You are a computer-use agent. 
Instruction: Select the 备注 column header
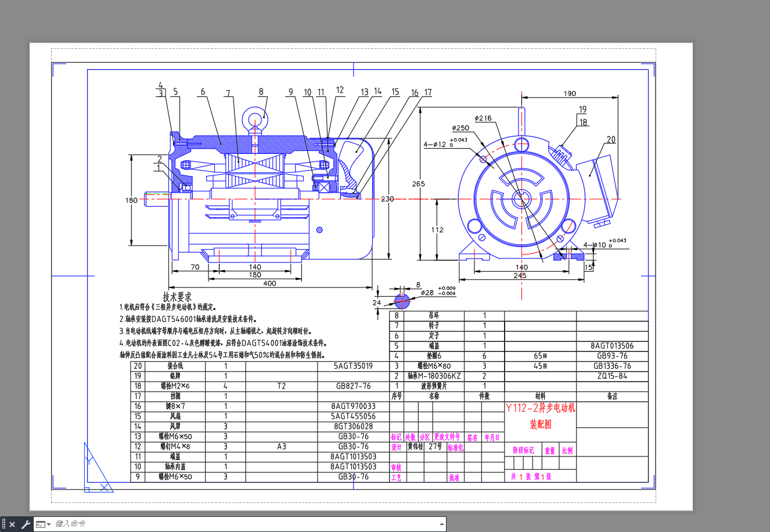612,396
